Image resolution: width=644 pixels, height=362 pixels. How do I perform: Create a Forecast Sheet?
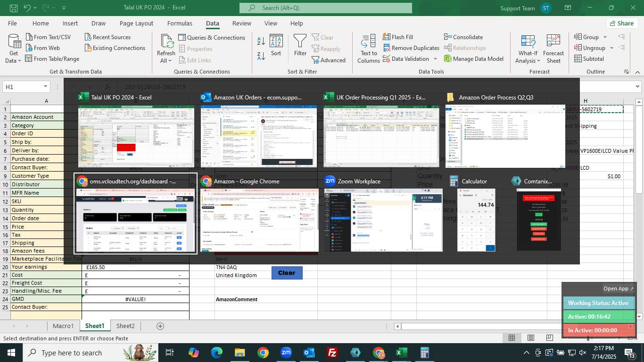(x=553, y=49)
